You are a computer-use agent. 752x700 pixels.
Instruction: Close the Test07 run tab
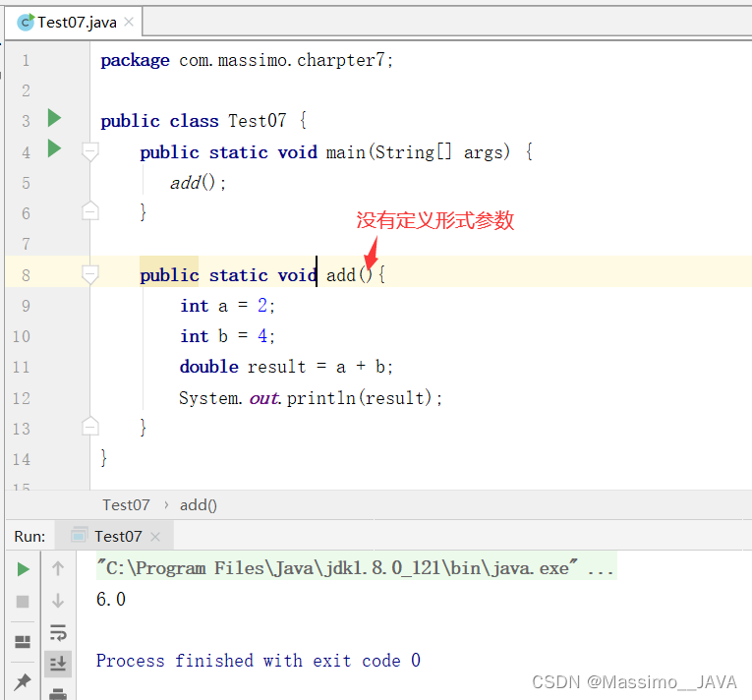pyautogui.click(x=155, y=537)
